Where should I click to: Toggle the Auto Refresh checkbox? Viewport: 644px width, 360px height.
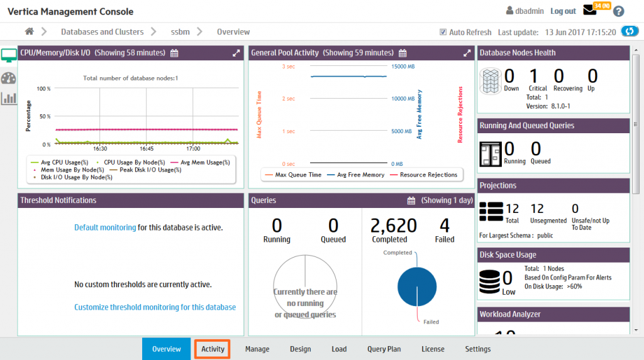443,32
